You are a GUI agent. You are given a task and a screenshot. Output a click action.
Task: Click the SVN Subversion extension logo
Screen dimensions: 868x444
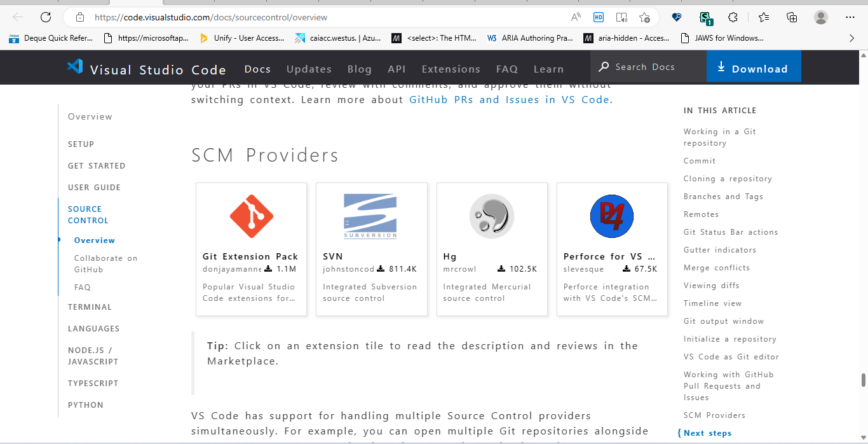tap(371, 216)
